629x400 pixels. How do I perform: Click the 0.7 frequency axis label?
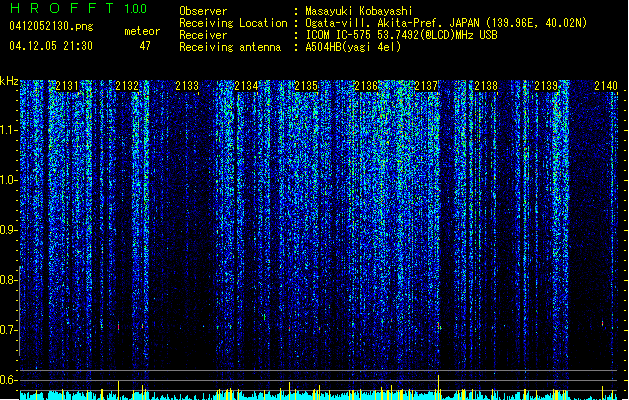[9, 330]
